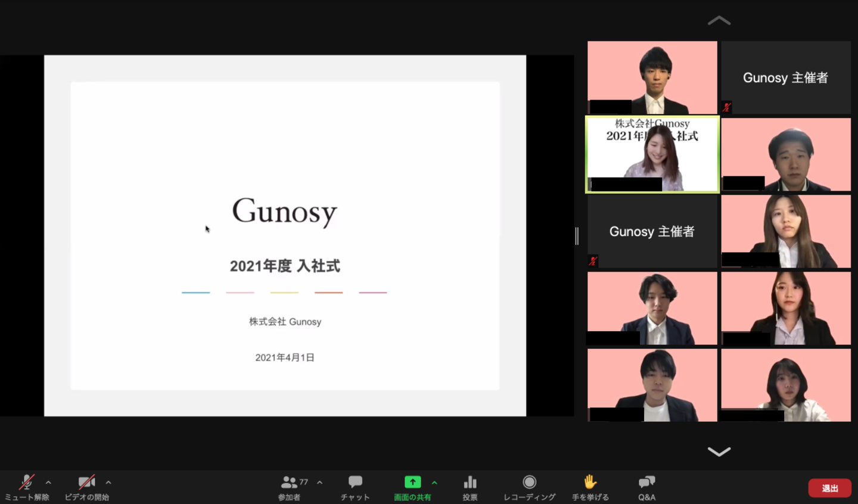The height and width of the screenshot is (504, 858).
Task: Click the red 退出 leave button
Action: 829,488
